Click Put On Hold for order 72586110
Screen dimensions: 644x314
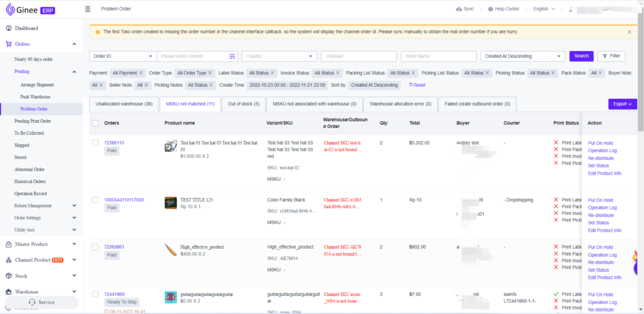click(x=600, y=143)
